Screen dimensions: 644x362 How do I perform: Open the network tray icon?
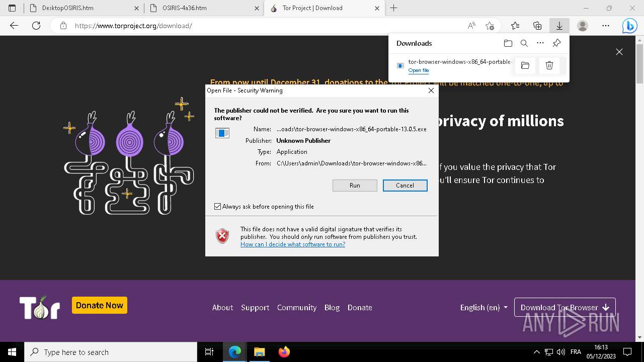pyautogui.click(x=549, y=352)
